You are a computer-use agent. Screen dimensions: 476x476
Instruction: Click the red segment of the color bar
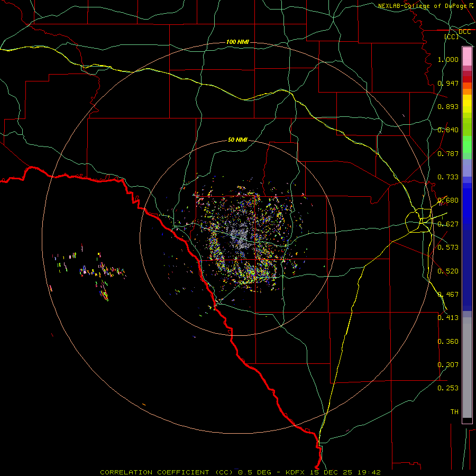467,79
